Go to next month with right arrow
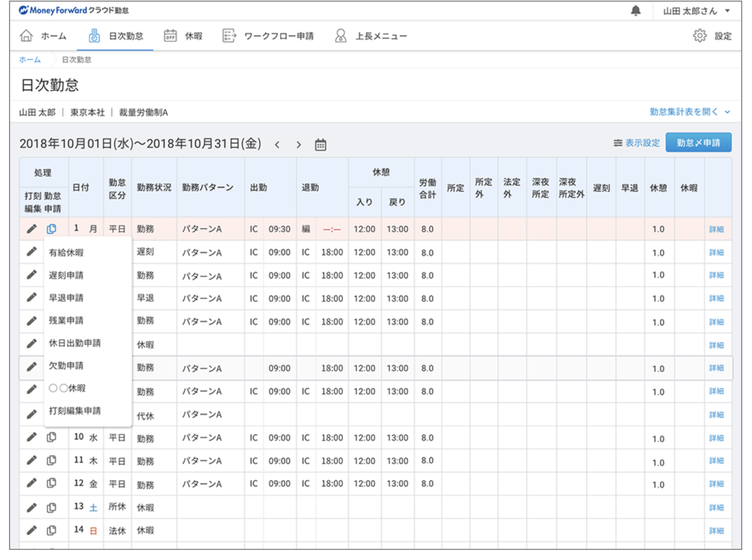 (298, 145)
